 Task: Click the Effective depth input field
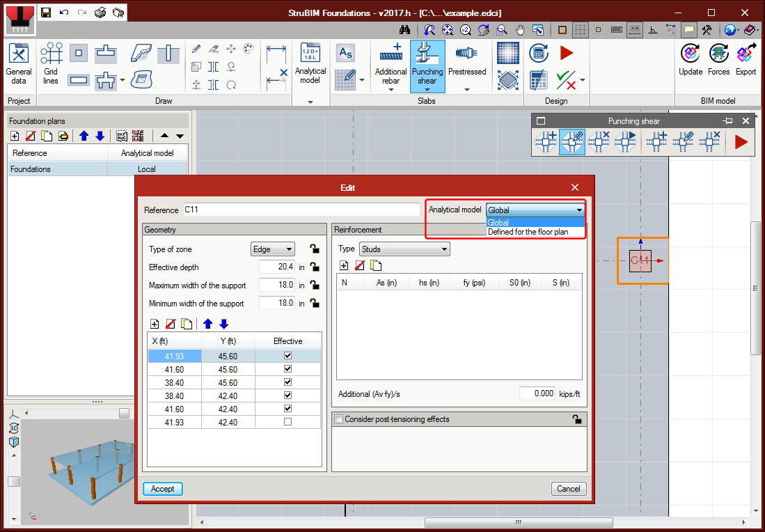click(x=277, y=267)
